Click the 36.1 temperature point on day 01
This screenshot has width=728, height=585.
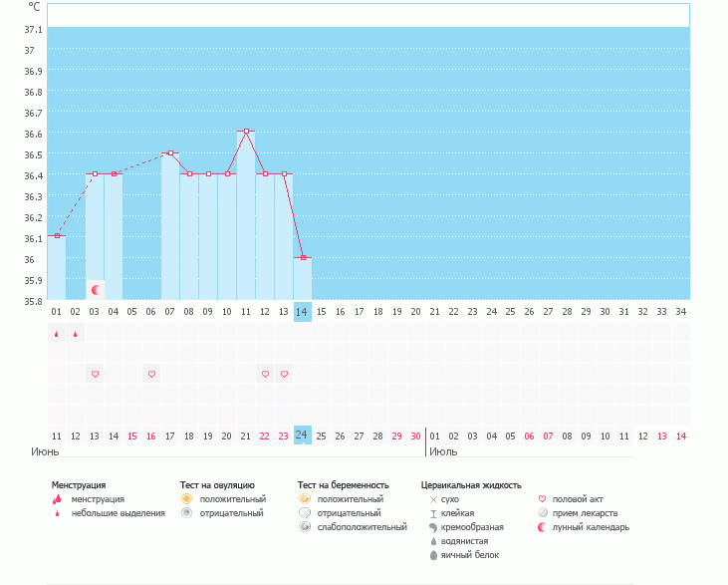coord(57,236)
